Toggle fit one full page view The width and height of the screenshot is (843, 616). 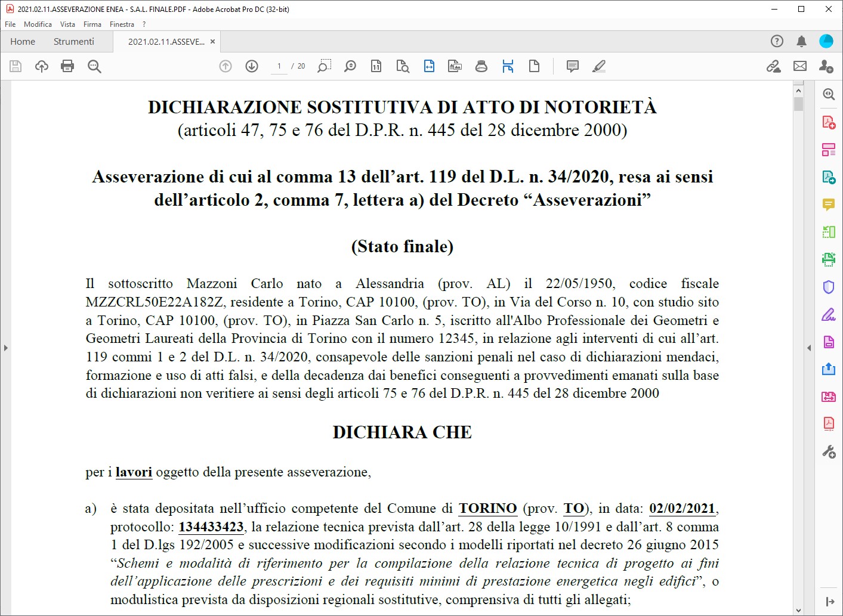534,66
